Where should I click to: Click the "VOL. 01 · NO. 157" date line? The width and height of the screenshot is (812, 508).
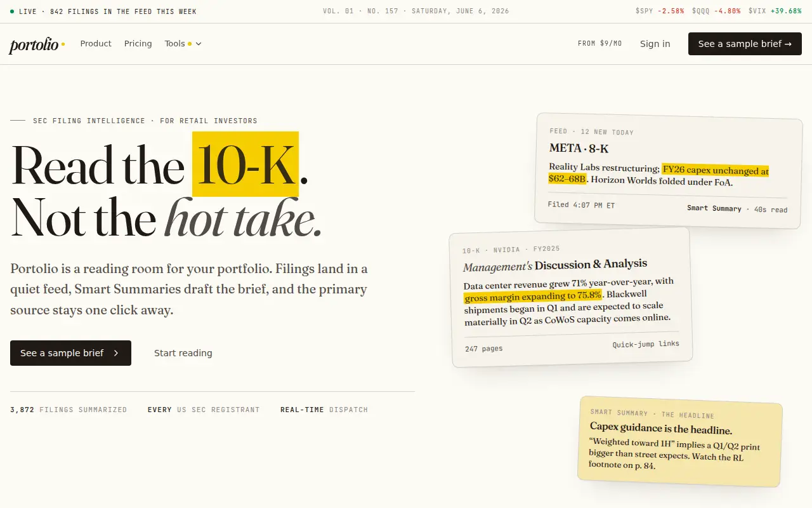[416, 11]
